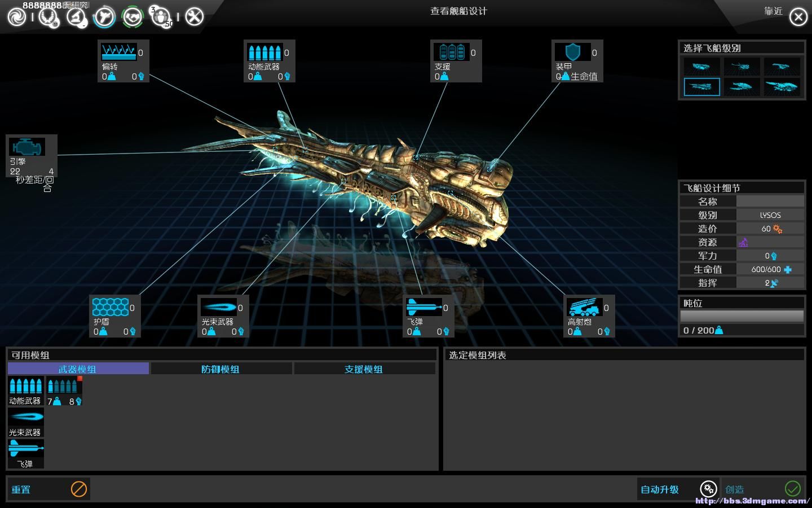Pick the middle hull thumbnail in top row

[742, 67]
